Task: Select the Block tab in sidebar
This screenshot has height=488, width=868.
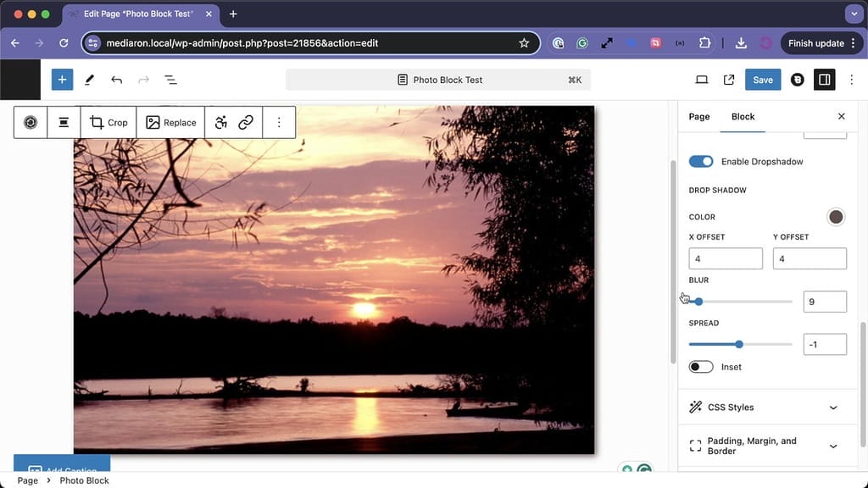Action: 743,116
